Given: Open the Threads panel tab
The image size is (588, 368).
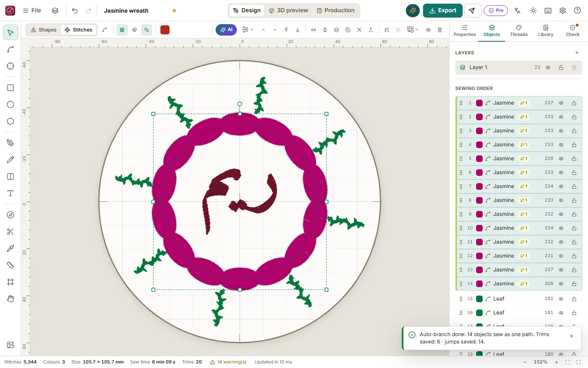Looking at the screenshot, I should [519, 31].
